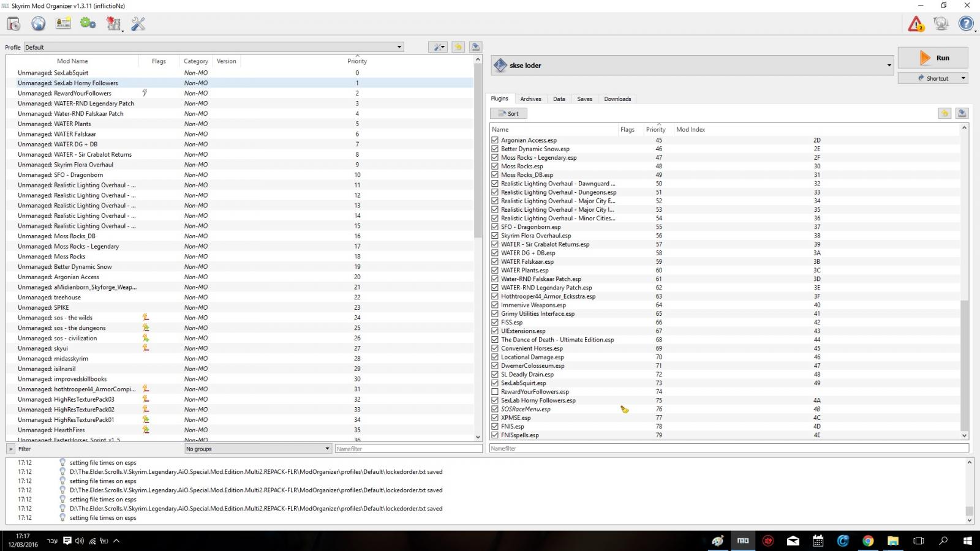This screenshot has width=980, height=551.
Task: Toggle the SexLabSquirt.esp checkbox
Action: click(495, 383)
